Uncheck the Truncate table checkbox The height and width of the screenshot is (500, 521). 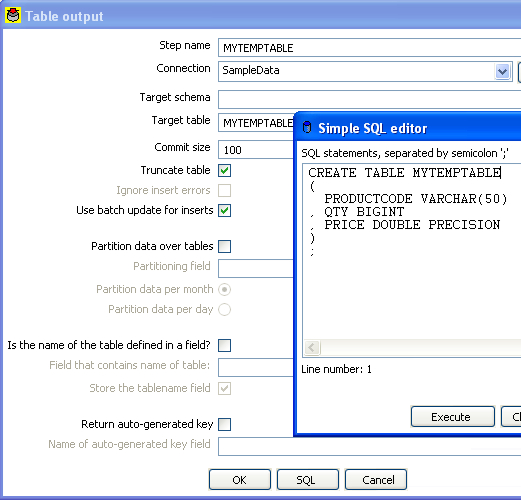click(225, 171)
